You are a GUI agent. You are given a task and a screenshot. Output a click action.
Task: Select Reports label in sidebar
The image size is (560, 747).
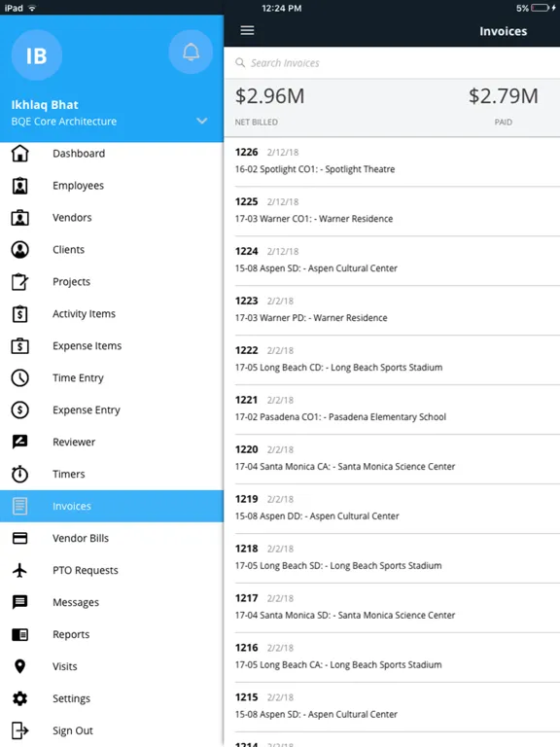71,634
